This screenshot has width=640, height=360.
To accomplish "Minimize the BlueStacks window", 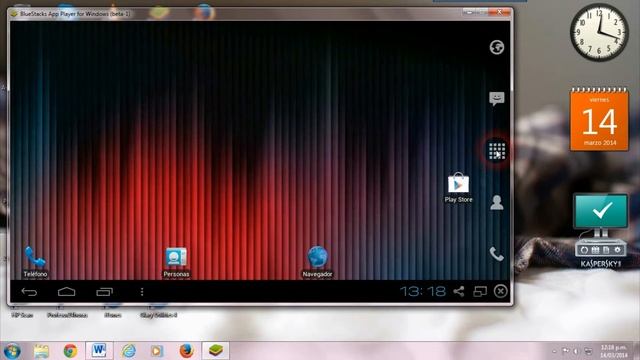I will point(470,12).
